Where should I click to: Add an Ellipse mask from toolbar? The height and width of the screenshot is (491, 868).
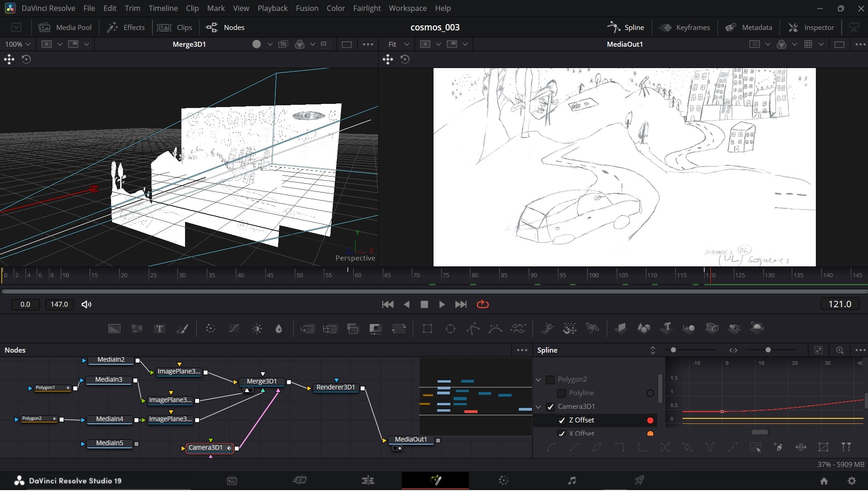tap(450, 329)
